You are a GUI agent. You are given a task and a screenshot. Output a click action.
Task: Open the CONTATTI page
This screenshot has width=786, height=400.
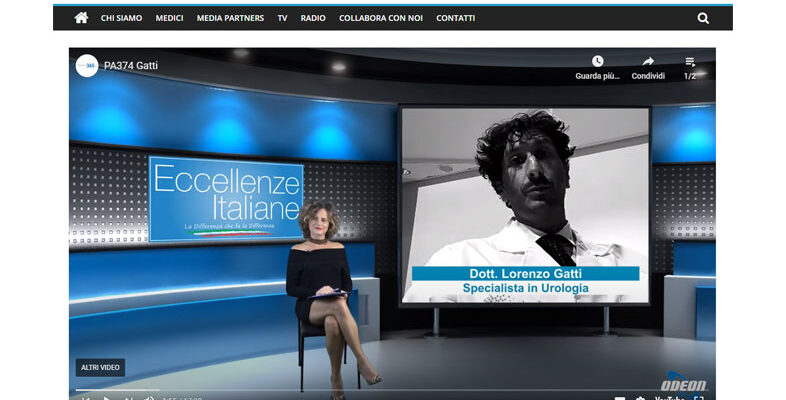tap(455, 18)
